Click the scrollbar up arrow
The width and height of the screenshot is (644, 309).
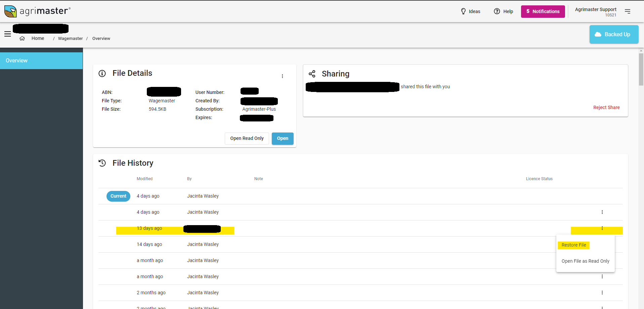(641, 51)
